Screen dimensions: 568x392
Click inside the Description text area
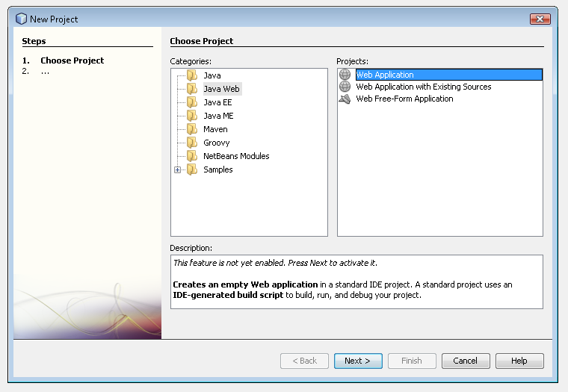(356, 281)
